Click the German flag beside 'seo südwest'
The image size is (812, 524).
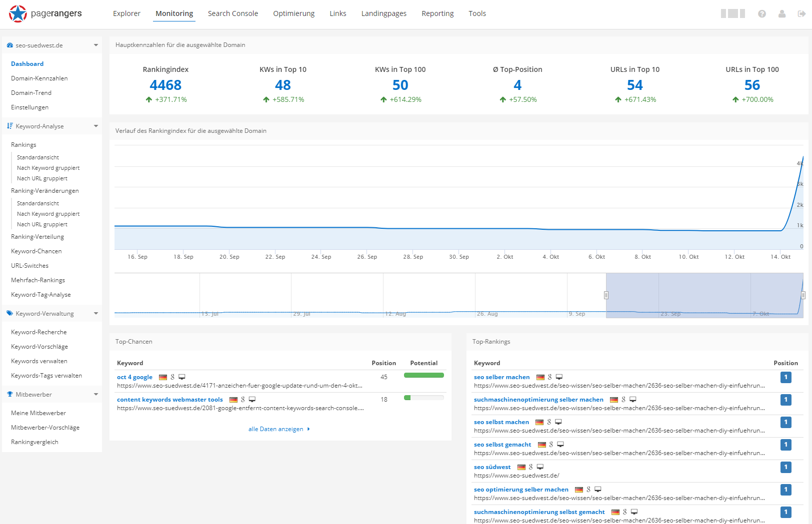point(521,467)
